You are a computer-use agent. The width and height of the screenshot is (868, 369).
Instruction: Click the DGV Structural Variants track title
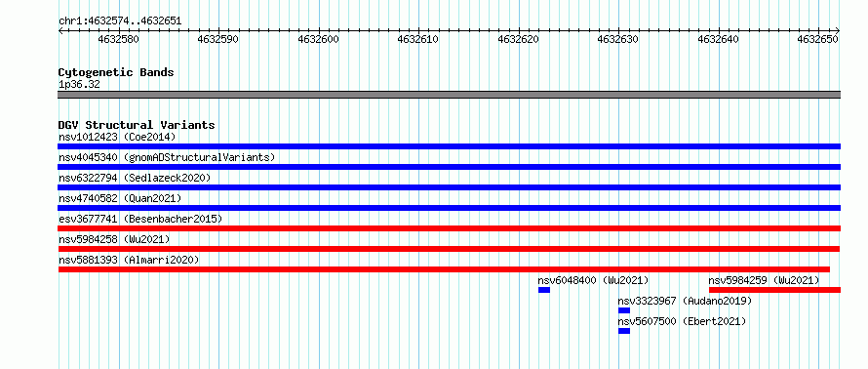(137, 125)
